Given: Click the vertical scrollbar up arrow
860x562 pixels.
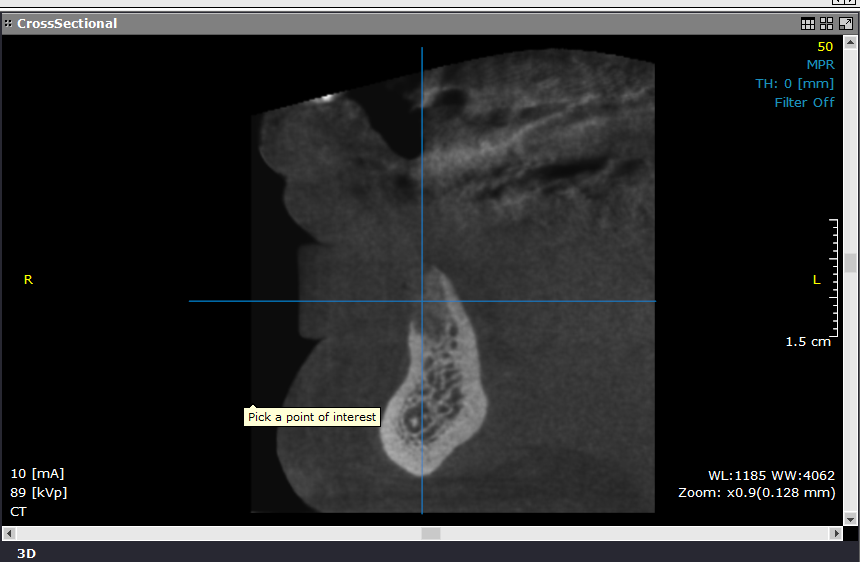Looking at the screenshot, I should 850,42.
